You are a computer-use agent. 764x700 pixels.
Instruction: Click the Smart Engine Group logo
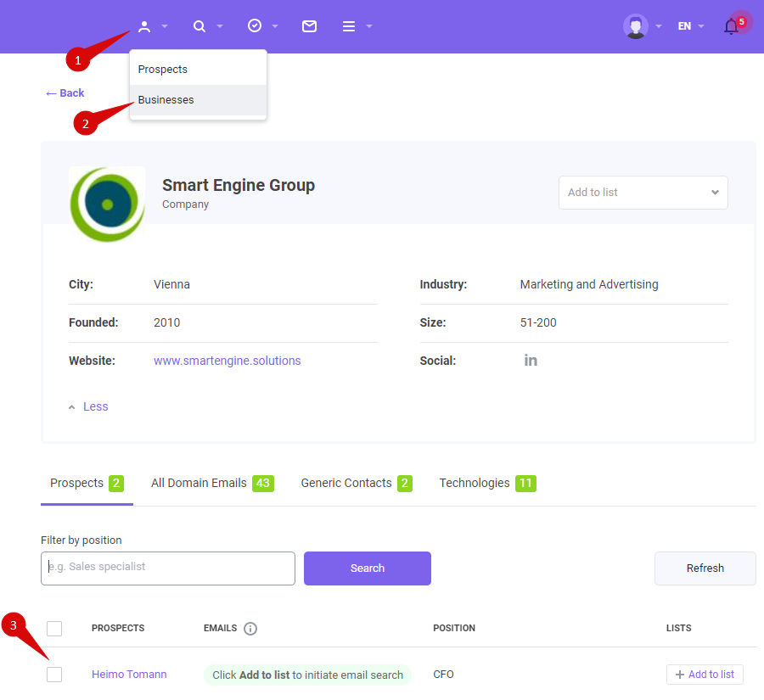[108, 204]
